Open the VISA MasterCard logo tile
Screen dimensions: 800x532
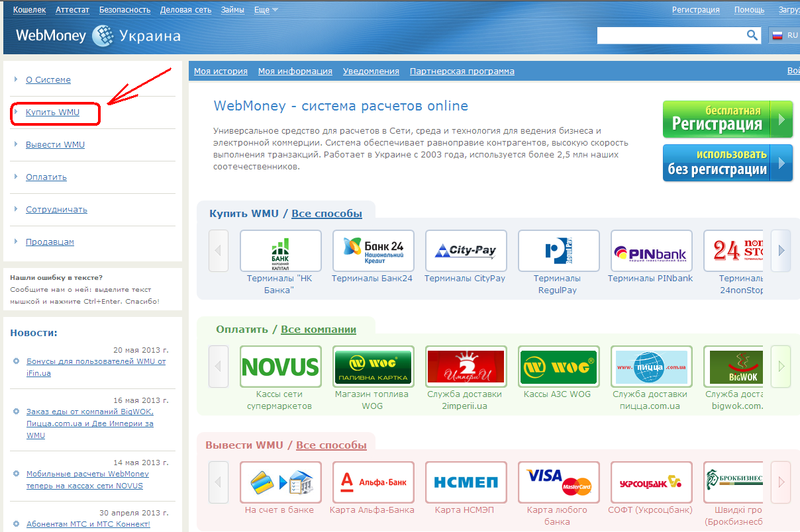(x=559, y=482)
